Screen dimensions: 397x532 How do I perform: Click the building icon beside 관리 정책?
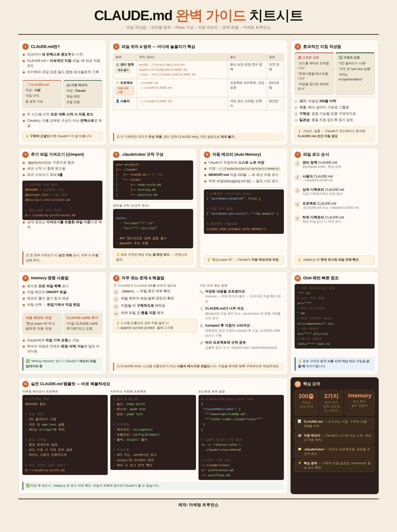click(118, 65)
